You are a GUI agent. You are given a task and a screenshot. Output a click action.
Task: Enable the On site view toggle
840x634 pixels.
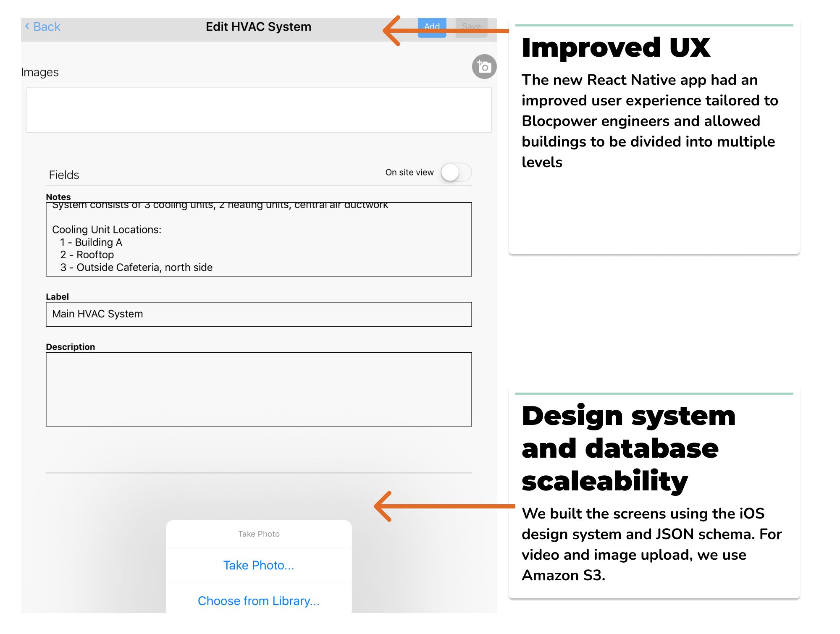coord(457,172)
